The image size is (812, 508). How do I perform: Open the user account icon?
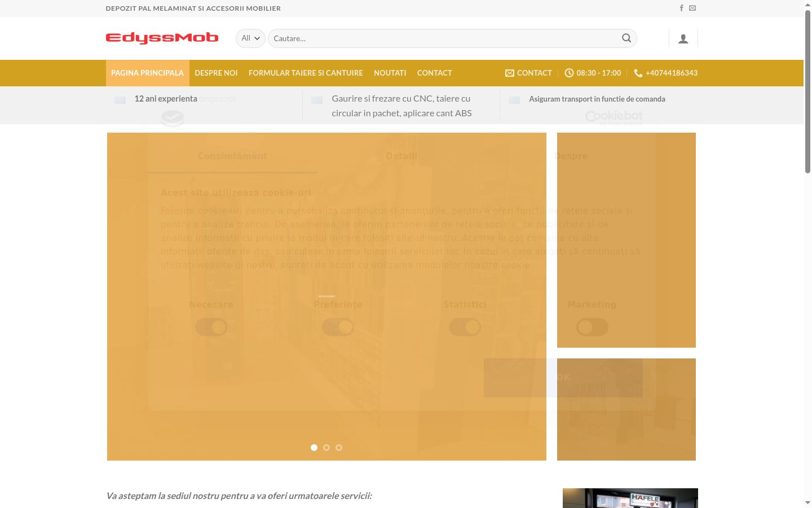point(683,38)
